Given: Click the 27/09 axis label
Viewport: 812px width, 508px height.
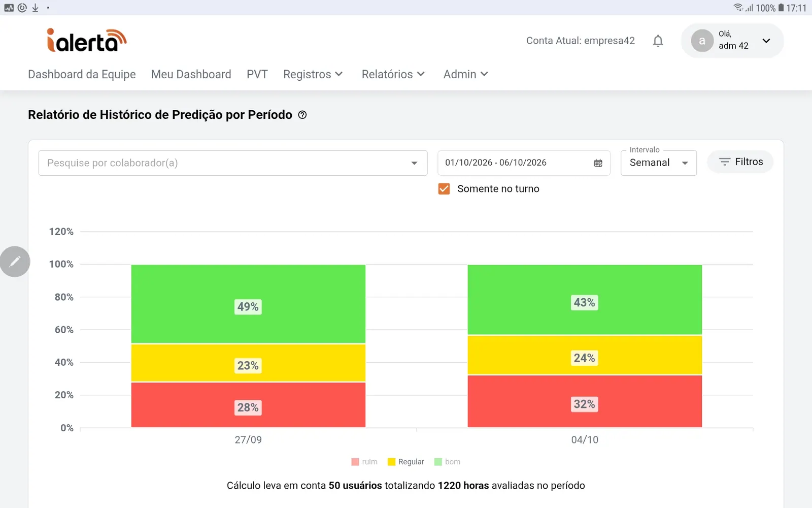Looking at the screenshot, I should 248,440.
